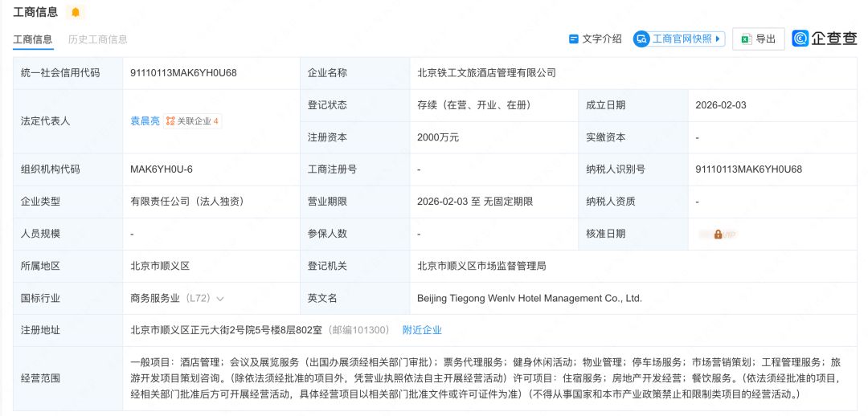The height and width of the screenshot is (416, 868).
Task: Click the VIP lock icon in 核准日期
Action: (x=718, y=235)
